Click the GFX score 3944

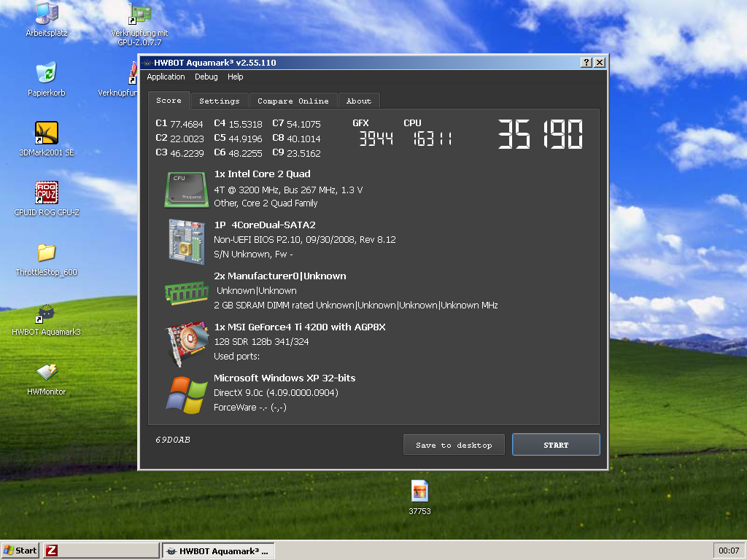(376, 139)
